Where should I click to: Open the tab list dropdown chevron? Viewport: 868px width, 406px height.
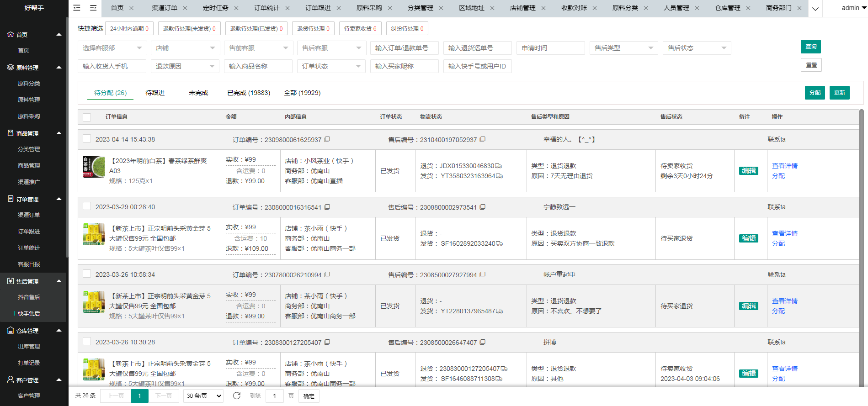(815, 9)
